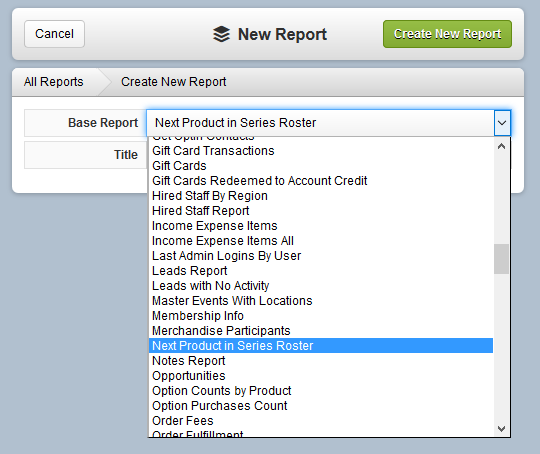
Task: Select Leads with No Activity
Action: click(x=321, y=286)
